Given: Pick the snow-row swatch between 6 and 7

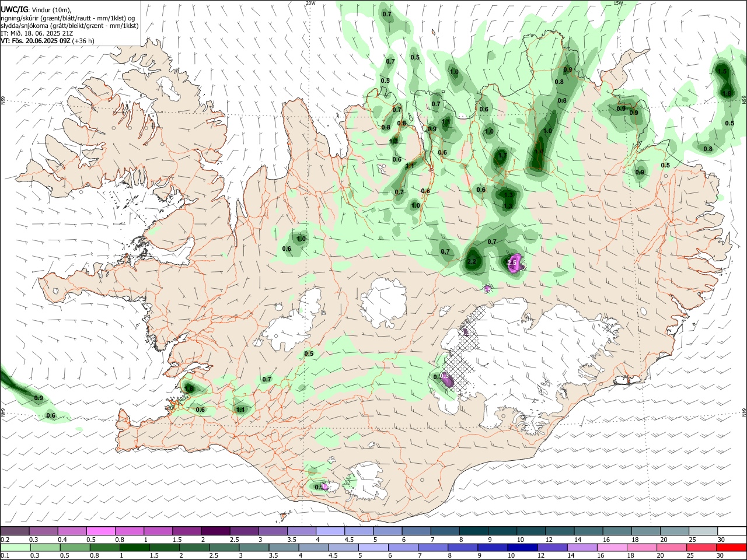Looking at the screenshot, I should point(416,531).
